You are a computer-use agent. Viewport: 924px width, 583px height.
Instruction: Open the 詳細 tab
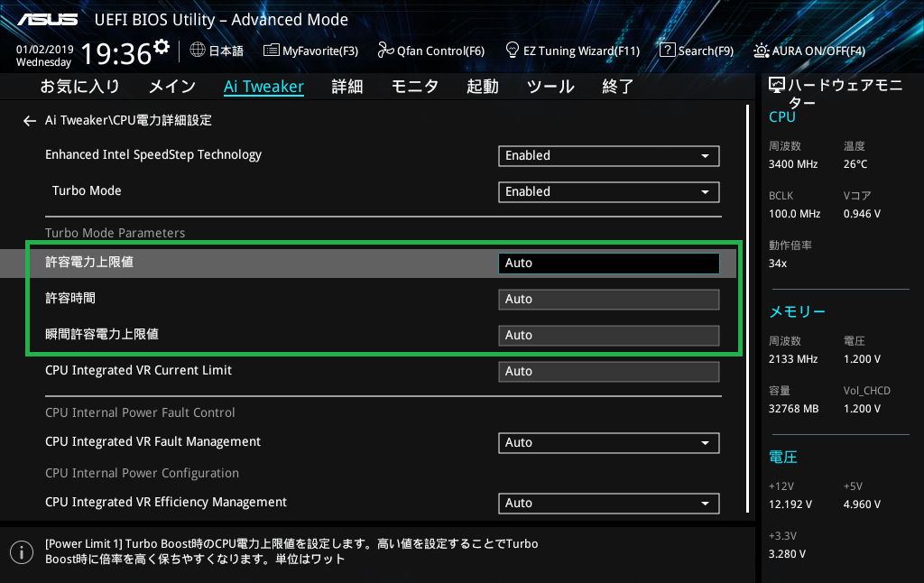[347, 87]
